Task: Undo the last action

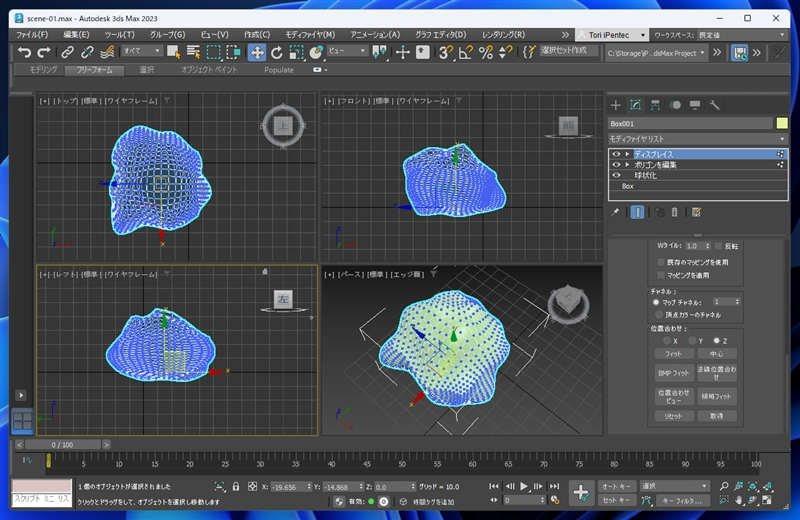Action: coord(24,52)
